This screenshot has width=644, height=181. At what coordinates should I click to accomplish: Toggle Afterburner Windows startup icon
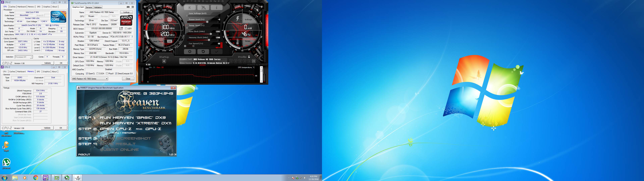(x=164, y=61)
